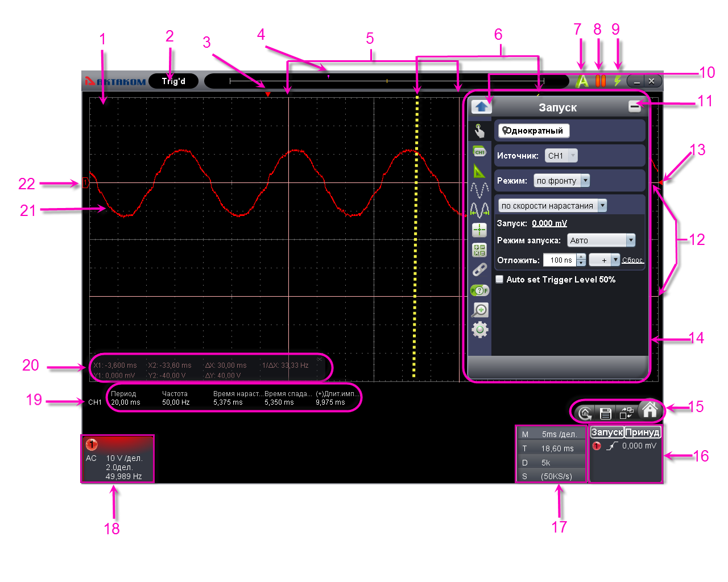728x582 pixels.
Task: Close the cursor readout box with its x
Action: tap(320, 359)
